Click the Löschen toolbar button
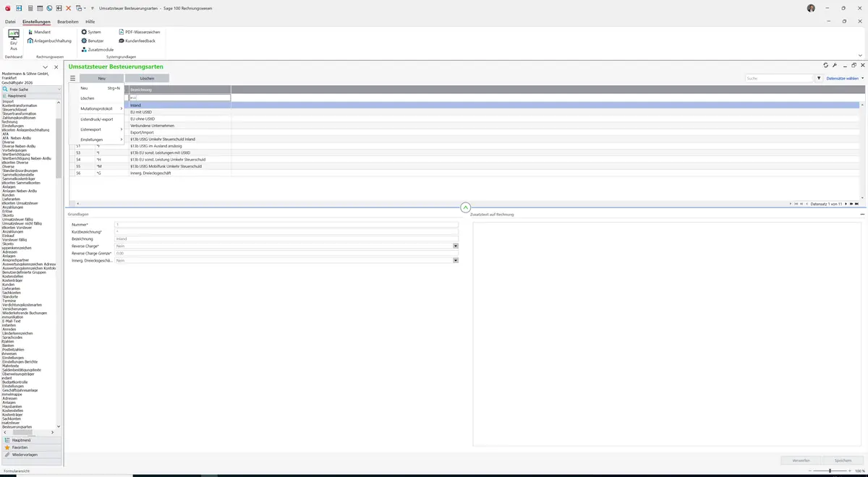Viewport: 868px width, 477px height. click(147, 78)
